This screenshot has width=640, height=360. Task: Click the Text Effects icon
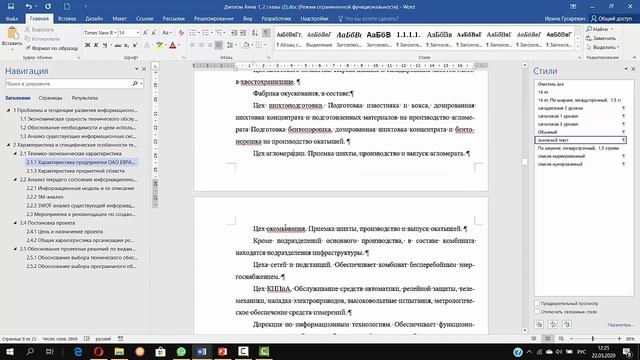pyautogui.click(x=147, y=45)
